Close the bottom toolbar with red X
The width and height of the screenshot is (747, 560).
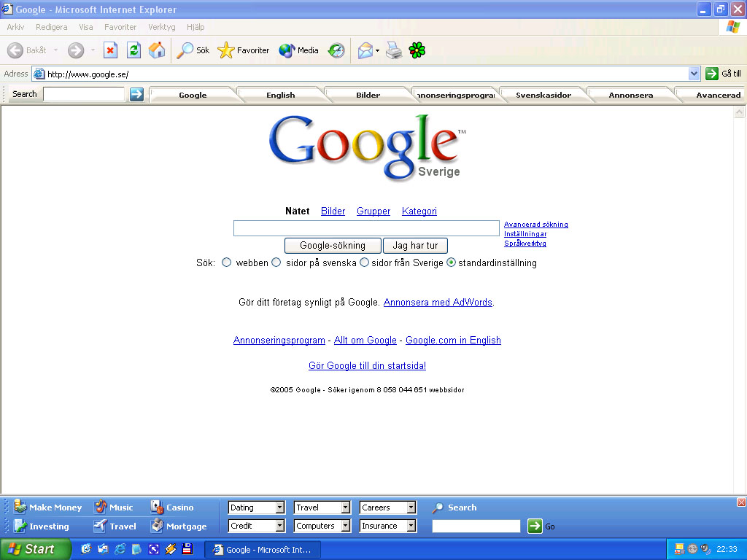click(741, 502)
